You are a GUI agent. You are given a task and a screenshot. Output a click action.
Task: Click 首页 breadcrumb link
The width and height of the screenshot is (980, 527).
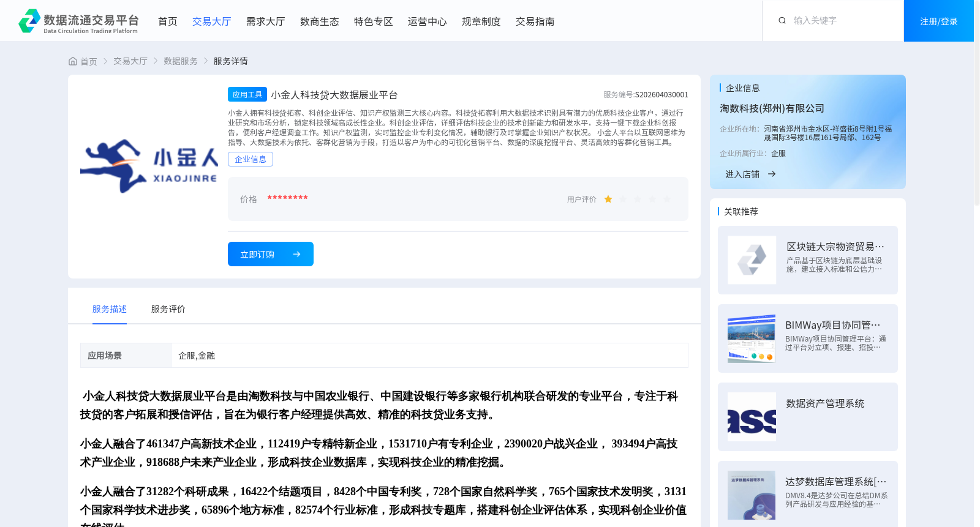click(89, 61)
